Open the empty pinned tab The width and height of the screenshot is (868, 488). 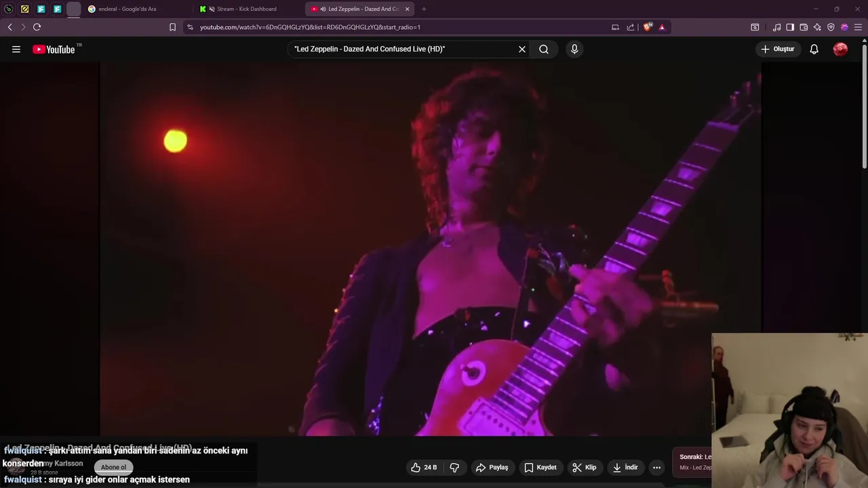click(x=74, y=9)
